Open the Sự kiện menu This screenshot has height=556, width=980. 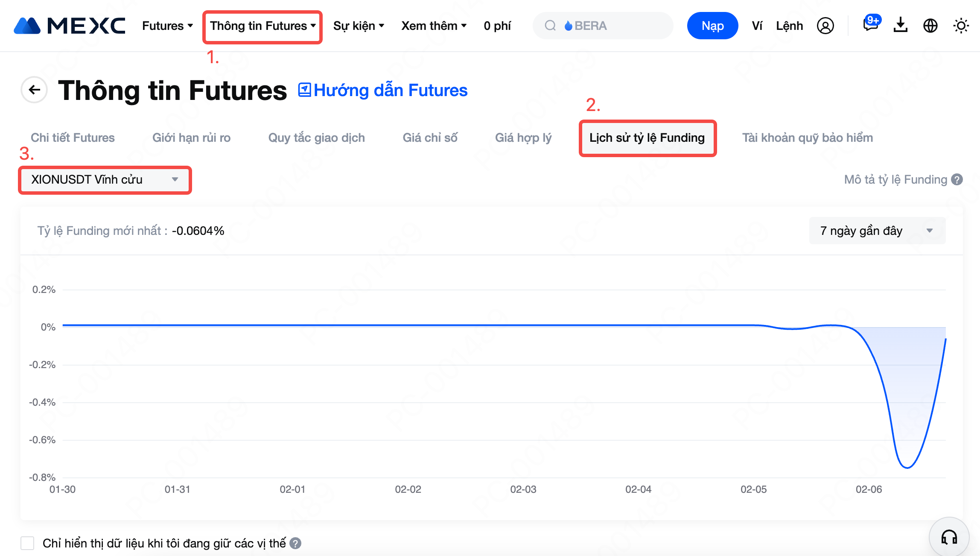click(359, 26)
